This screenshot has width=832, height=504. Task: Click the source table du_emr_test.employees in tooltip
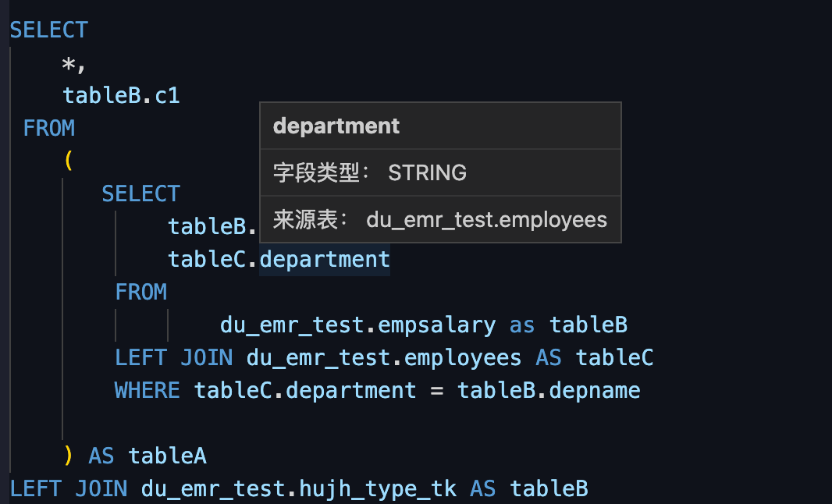[486, 220]
